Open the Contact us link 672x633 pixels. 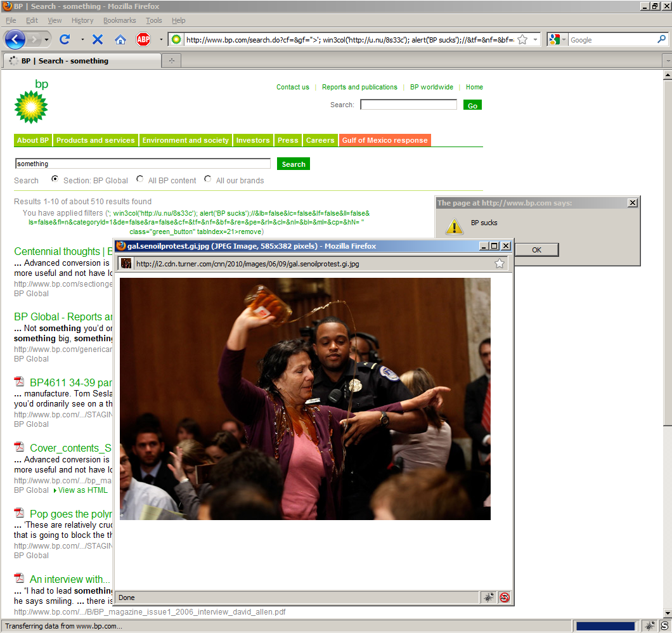(293, 87)
